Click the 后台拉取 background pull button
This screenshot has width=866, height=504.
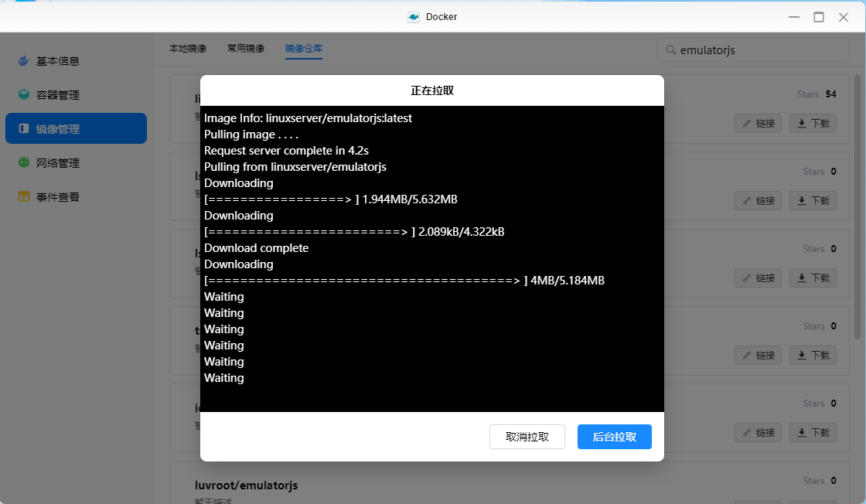[x=614, y=437]
